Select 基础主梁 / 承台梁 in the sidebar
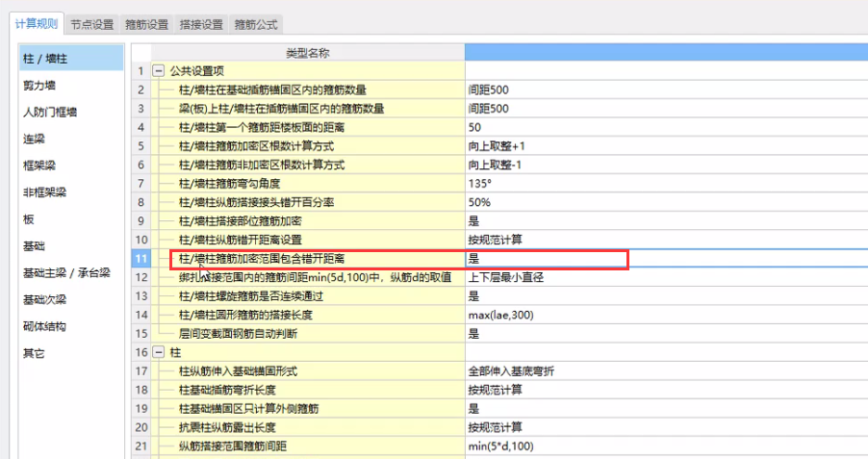868x459 pixels. (65, 273)
